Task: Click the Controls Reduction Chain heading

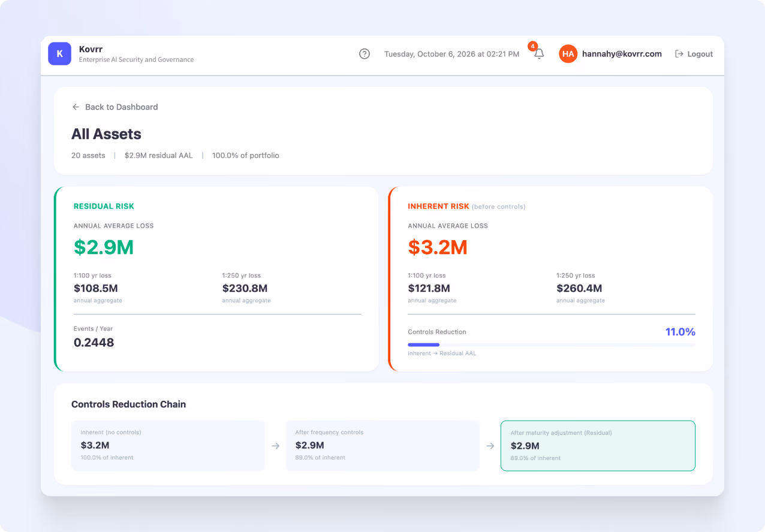Action: (x=128, y=404)
